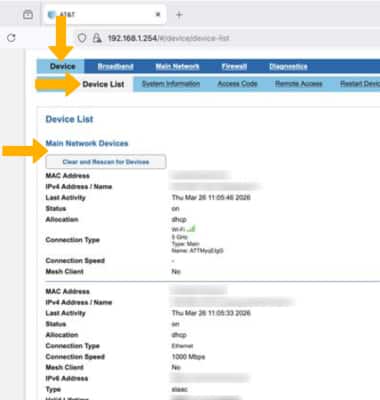Click the site security lock icon
The height and width of the screenshot is (400, 380).
[97, 38]
